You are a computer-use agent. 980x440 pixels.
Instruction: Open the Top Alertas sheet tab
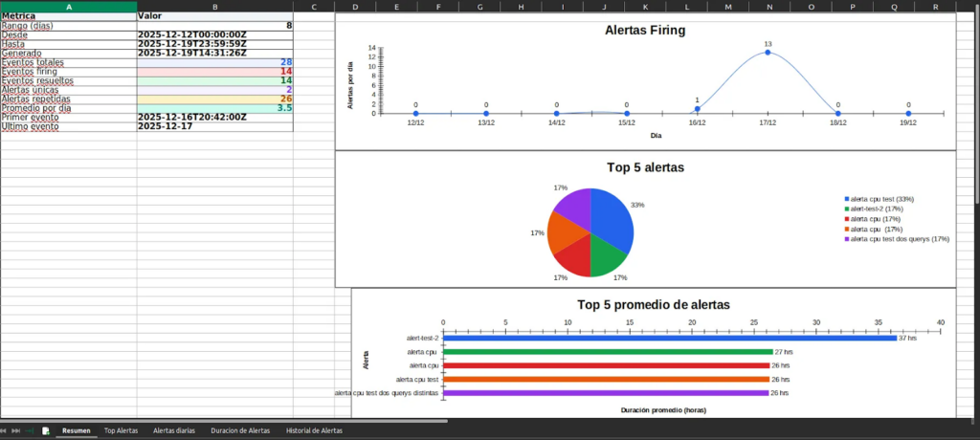pyautogui.click(x=121, y=431)
